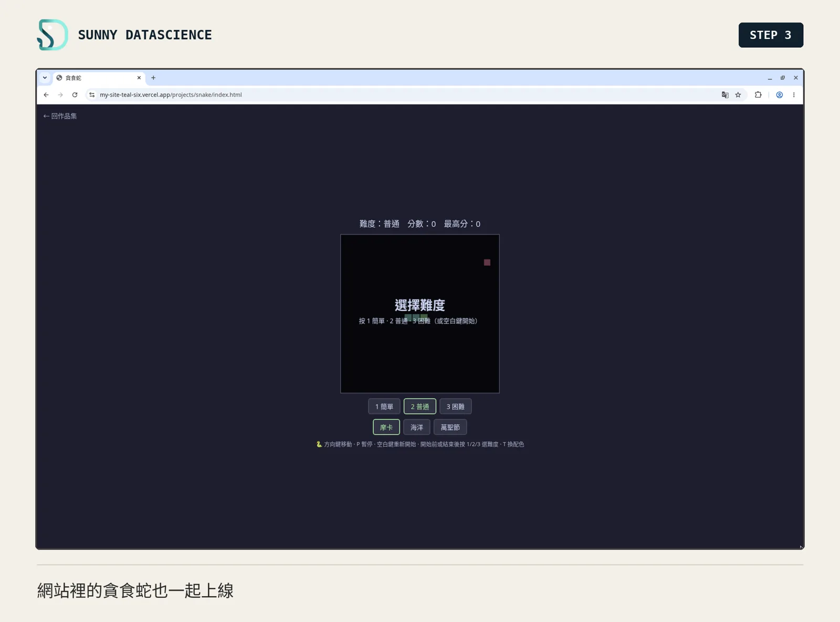Open the site information icon
The image size is (840, 622).
tap(92, 95)
